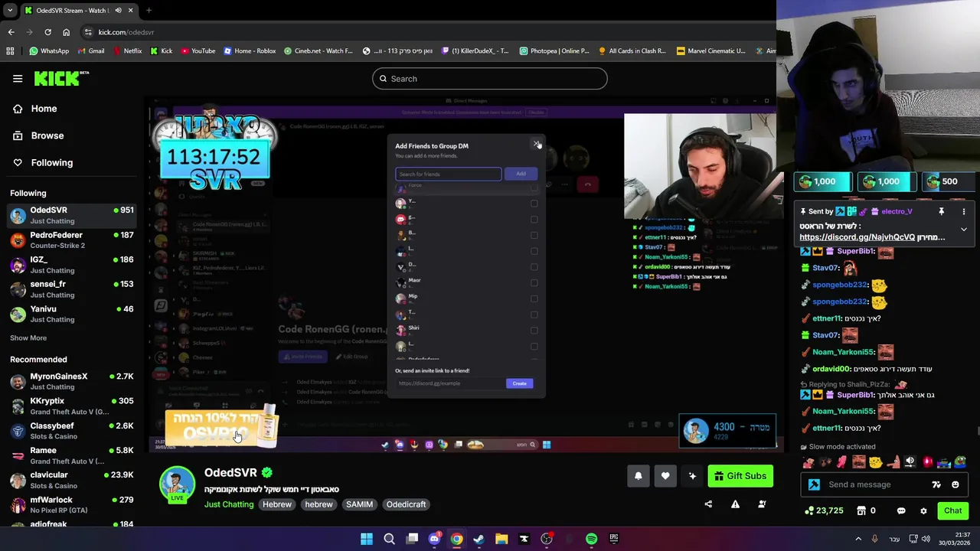
Task: Click the Windows Start button
Action: pyautogui.click(x=367, y=539)
